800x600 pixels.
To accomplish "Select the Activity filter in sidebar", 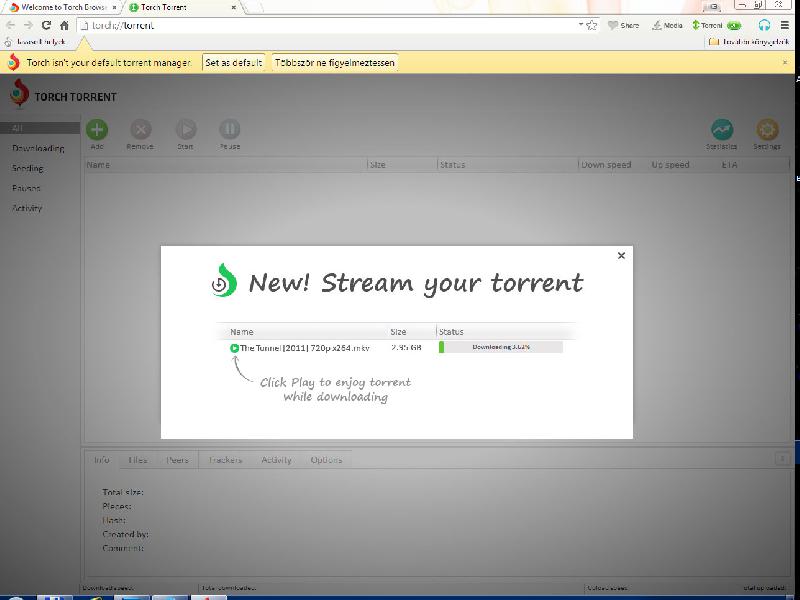I will [27, 208].
